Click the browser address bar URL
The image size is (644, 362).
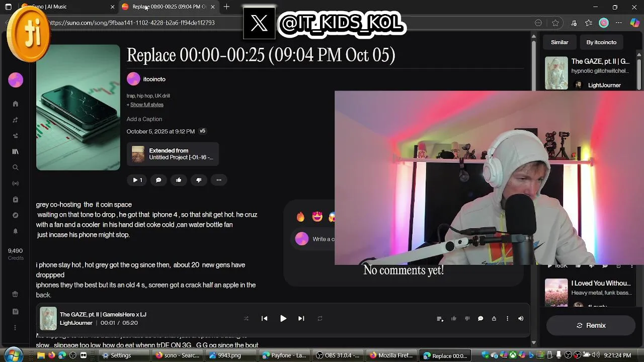pos(132,23)
